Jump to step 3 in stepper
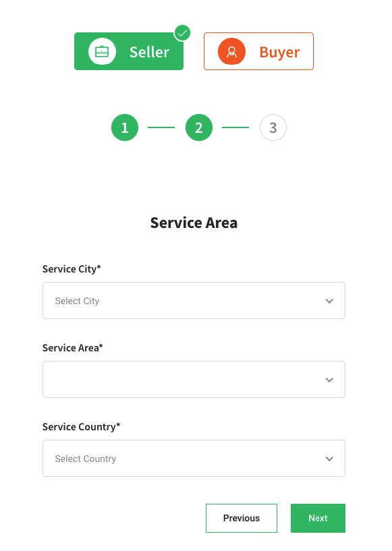 [x=273, y=127]
